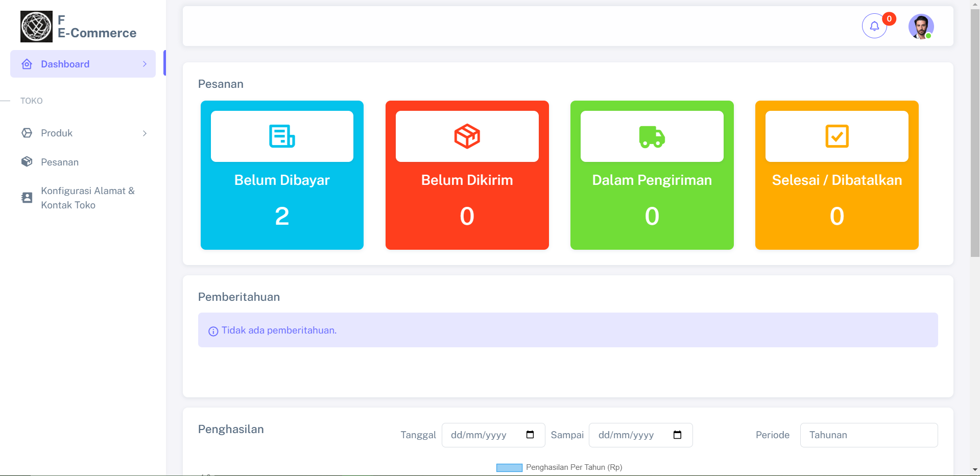Click the Belum Dibayar invoice icon

tap(282, 136)
